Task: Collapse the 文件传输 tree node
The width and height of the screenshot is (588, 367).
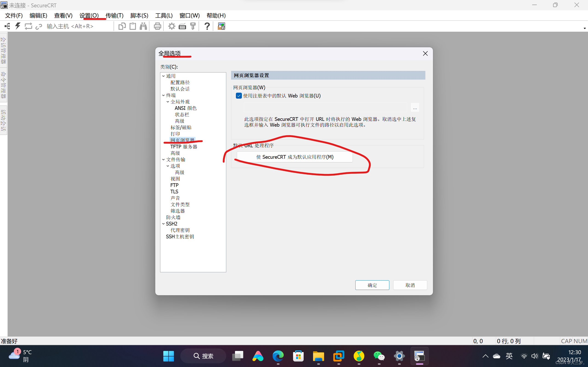Action: pyautogui.click(x=164, y=159)
